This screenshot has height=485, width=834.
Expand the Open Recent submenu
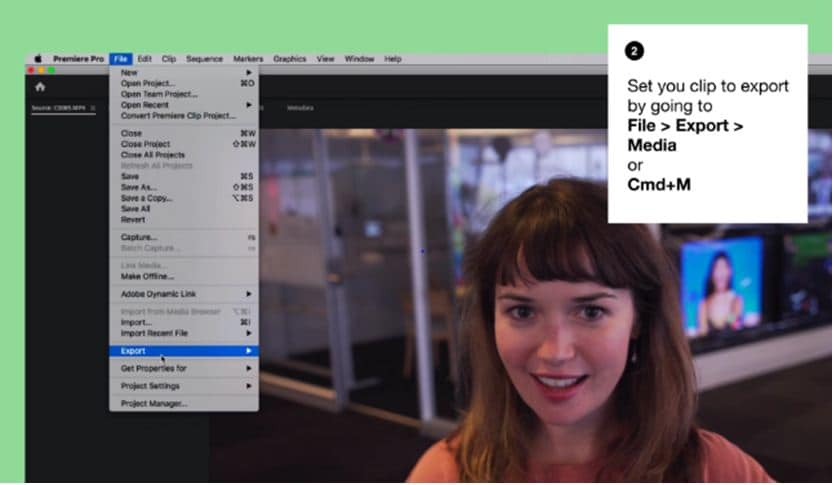point(184,105)
